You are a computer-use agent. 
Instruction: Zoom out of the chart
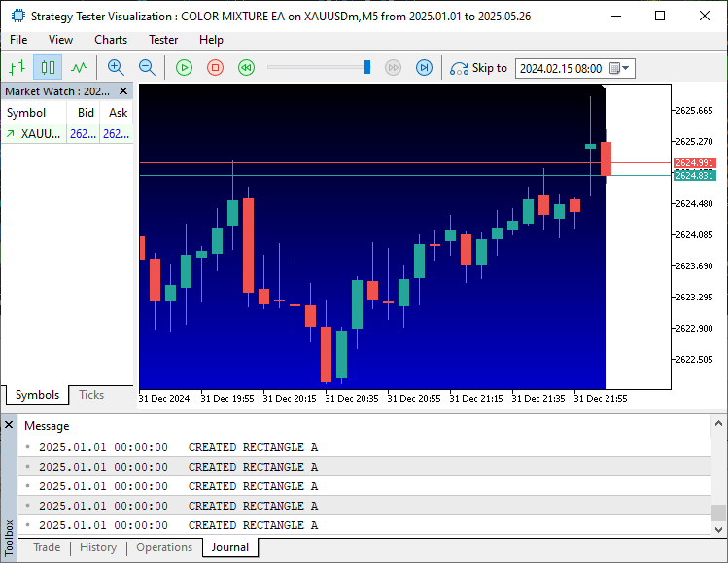click(x=147, y=68)
